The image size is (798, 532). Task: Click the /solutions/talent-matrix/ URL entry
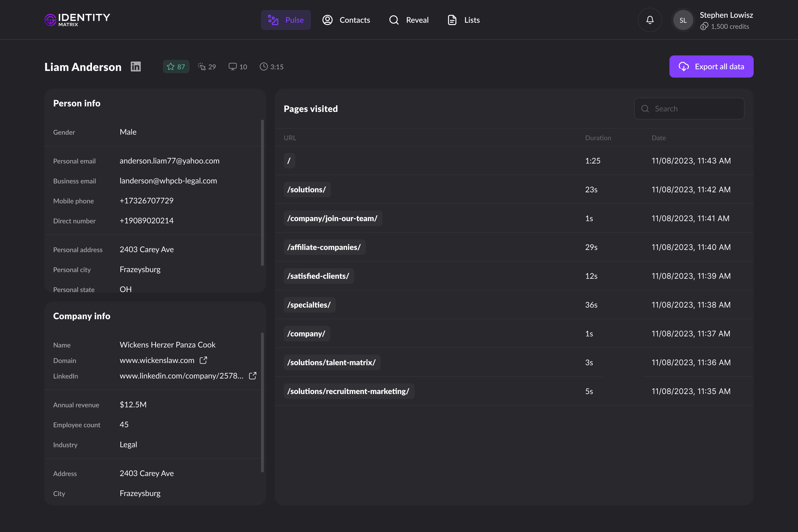pyautogui.click(x=331, y=362)
